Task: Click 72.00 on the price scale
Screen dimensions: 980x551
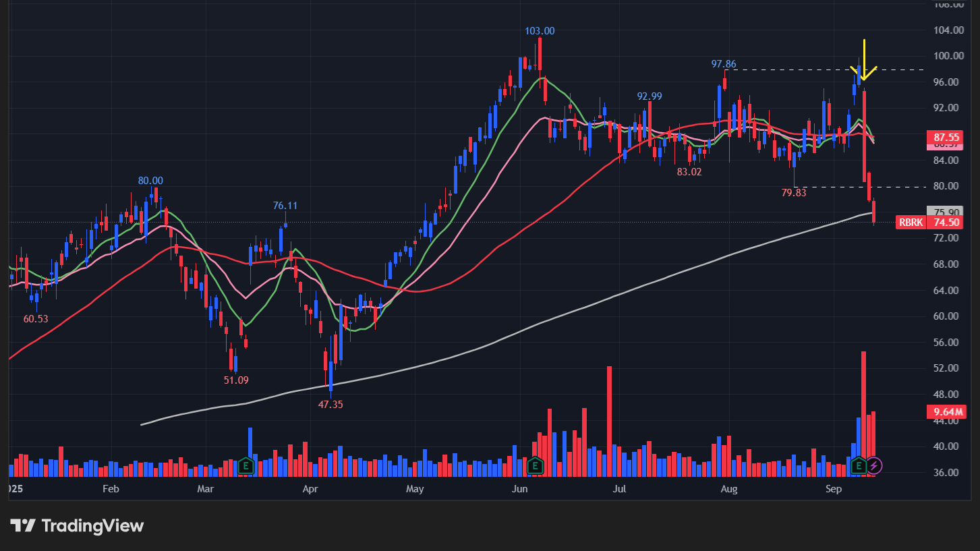Action: click(x=948, y=238)
